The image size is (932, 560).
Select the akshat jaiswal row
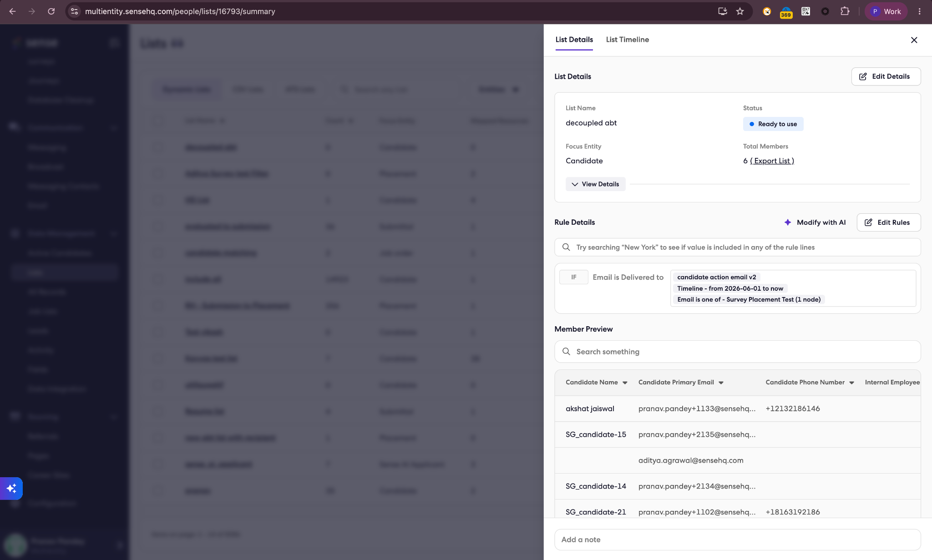(x=737, y=409)
